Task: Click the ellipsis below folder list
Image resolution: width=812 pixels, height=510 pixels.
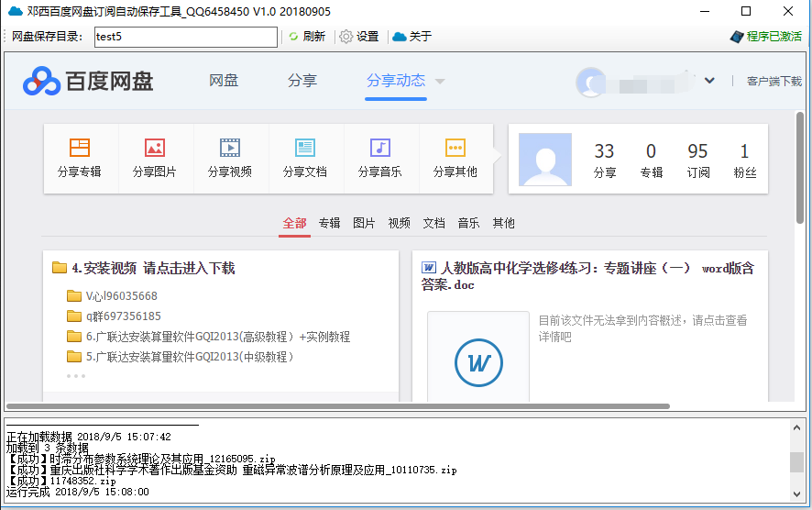Action: 75,376
